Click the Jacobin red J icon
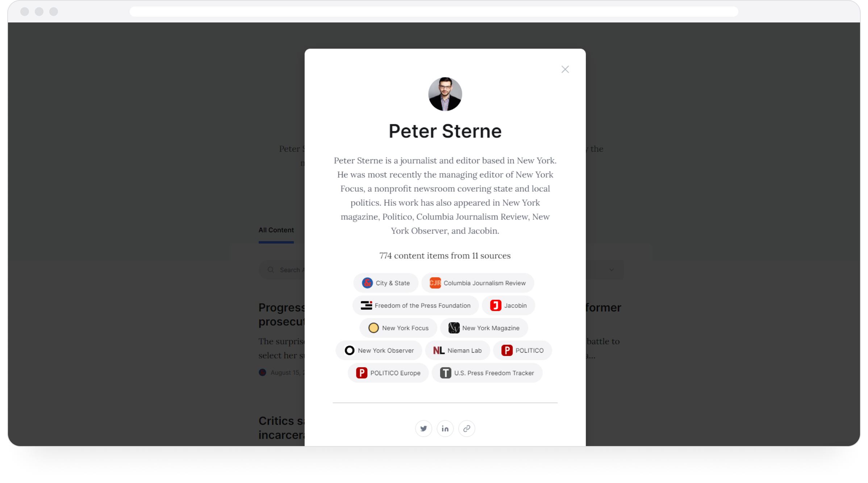Image resolution: width=868 pixels, height=483 pixels. 496,306
